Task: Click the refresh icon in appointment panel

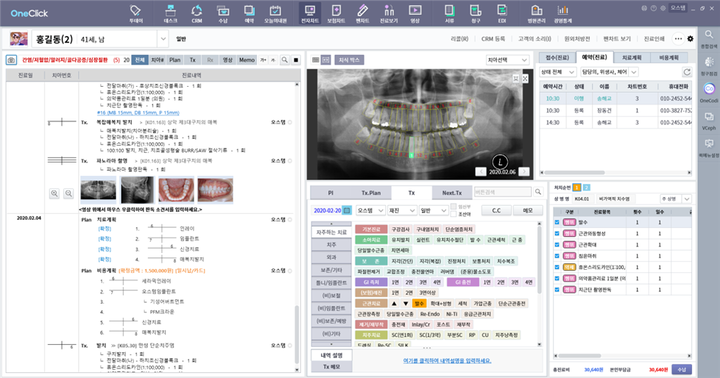Action: pos(686,72)
